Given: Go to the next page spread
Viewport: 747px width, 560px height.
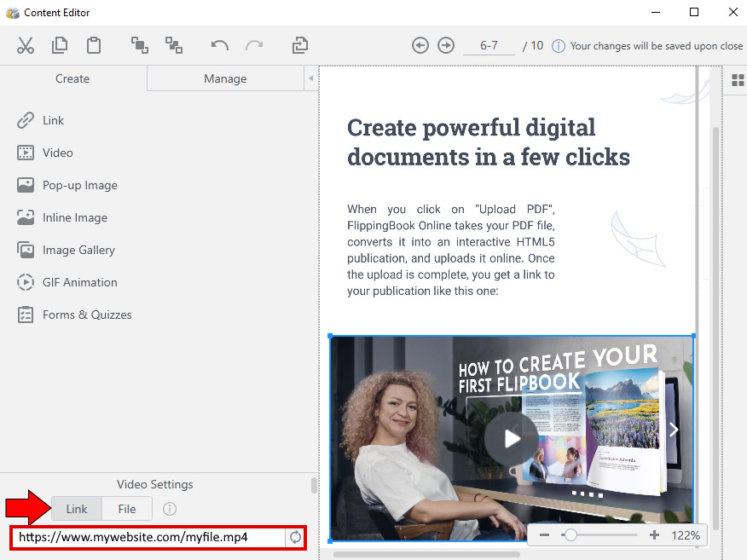Looking at the screenshot, I should (x=446, y=45).
